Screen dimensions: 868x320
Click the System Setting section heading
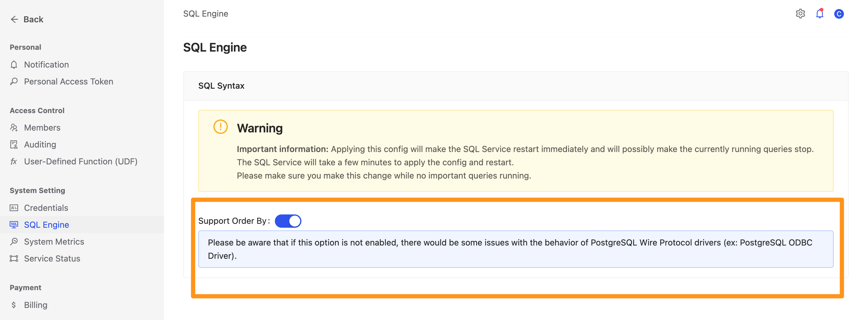tap(37, 191)
